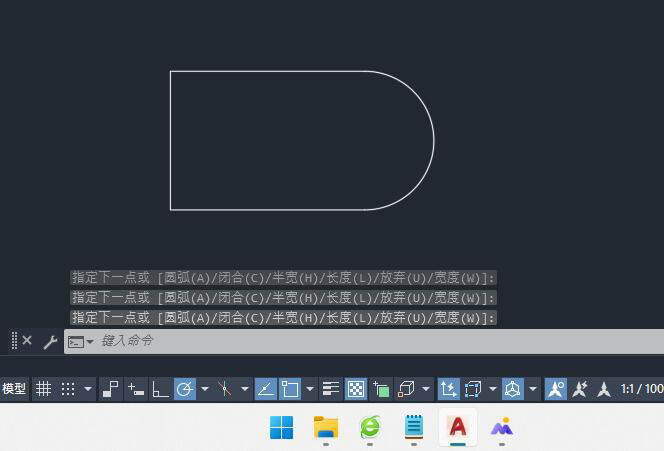
Task: Toggle polar tracking icon
Action: 185,389
